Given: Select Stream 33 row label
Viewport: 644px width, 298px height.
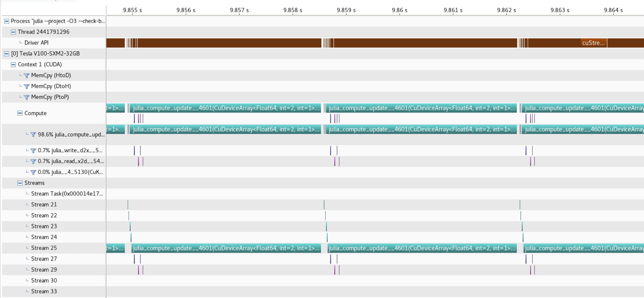Looking at the screenshot, I should tap(44, 291).
